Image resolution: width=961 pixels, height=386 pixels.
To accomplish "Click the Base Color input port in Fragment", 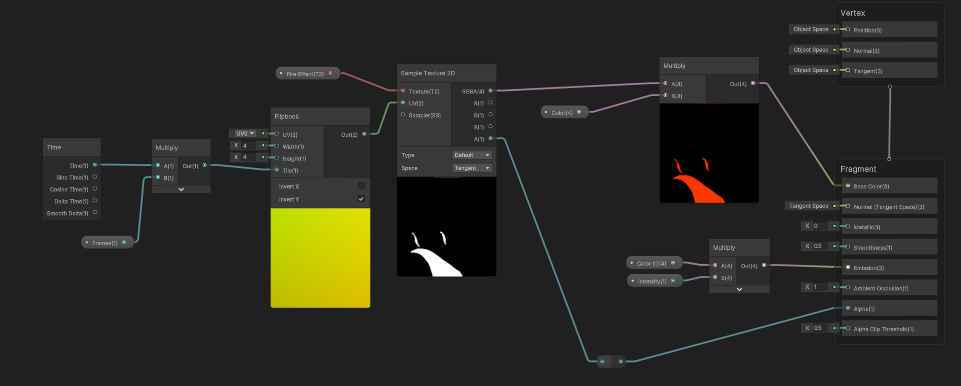I will tap(848, 186).
